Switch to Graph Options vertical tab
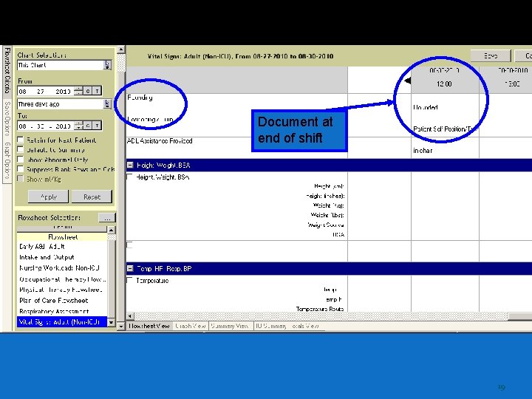This screenshot has height=399, width=532. 7,162
